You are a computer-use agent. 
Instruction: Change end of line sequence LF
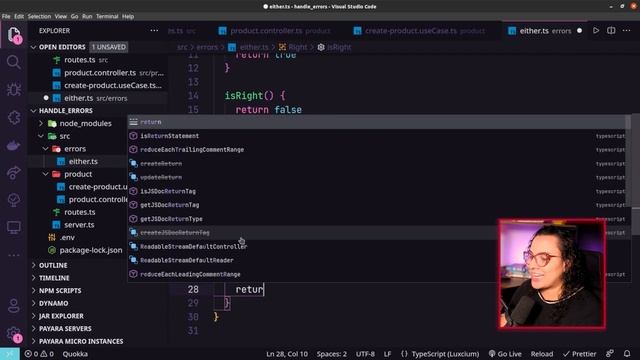387,354
